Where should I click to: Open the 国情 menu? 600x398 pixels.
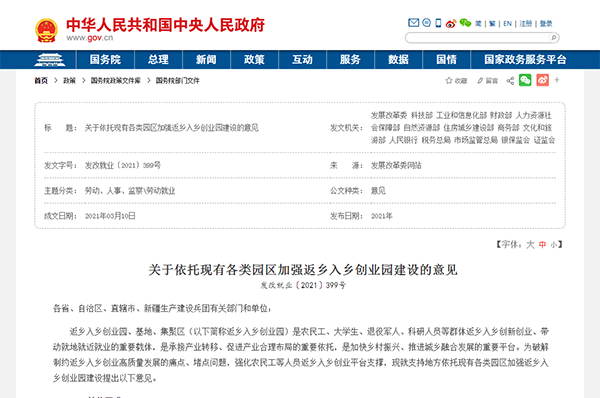[447, 60]
